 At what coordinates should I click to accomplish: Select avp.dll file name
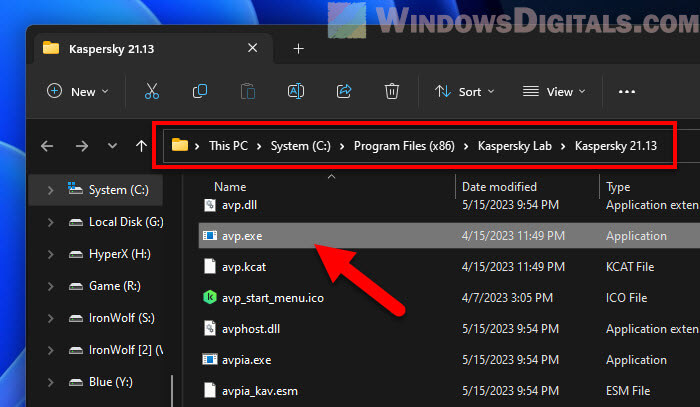[x=239, y=205]
